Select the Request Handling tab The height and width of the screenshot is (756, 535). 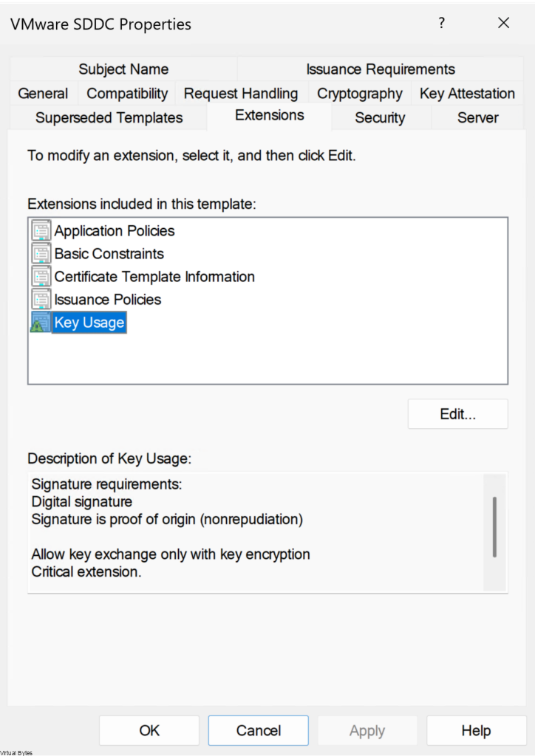pyautogui.click(x=241, y=94)
